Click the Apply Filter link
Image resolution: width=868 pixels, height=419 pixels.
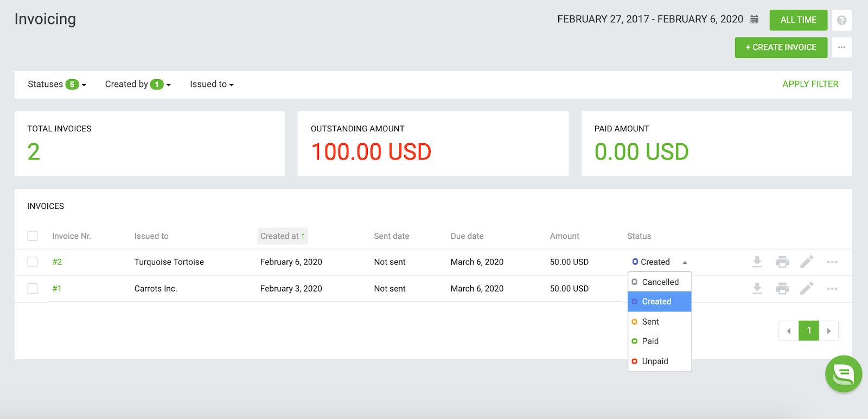pos(810,84)
